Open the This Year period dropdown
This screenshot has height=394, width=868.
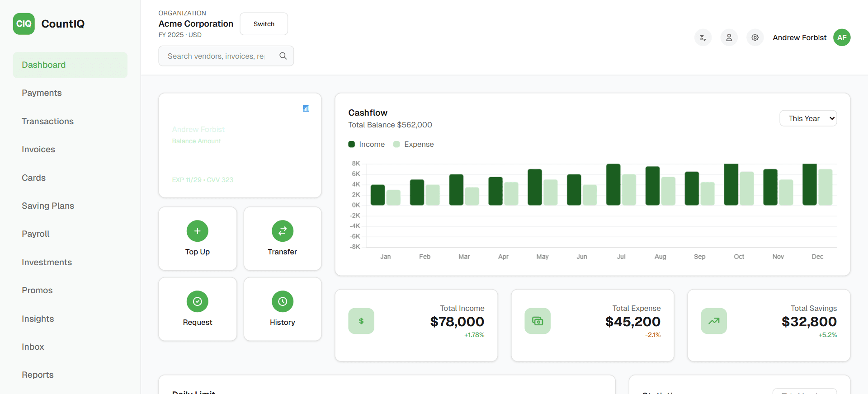[808, 118]
